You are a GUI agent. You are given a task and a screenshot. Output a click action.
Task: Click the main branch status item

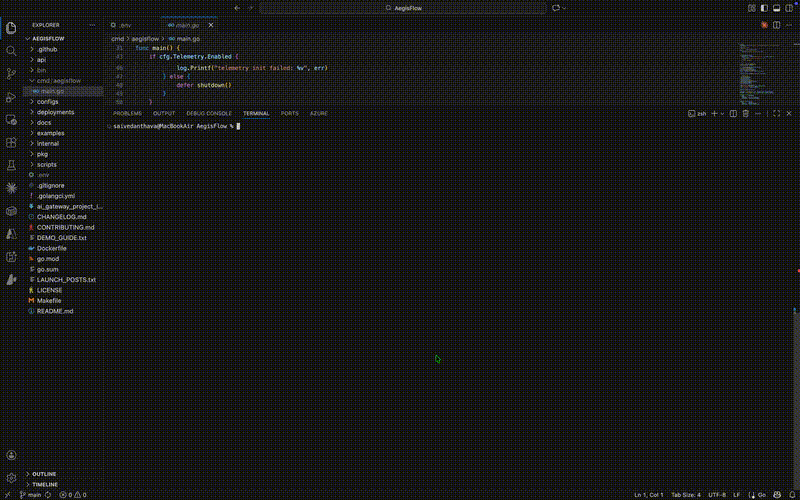point(31,495)
